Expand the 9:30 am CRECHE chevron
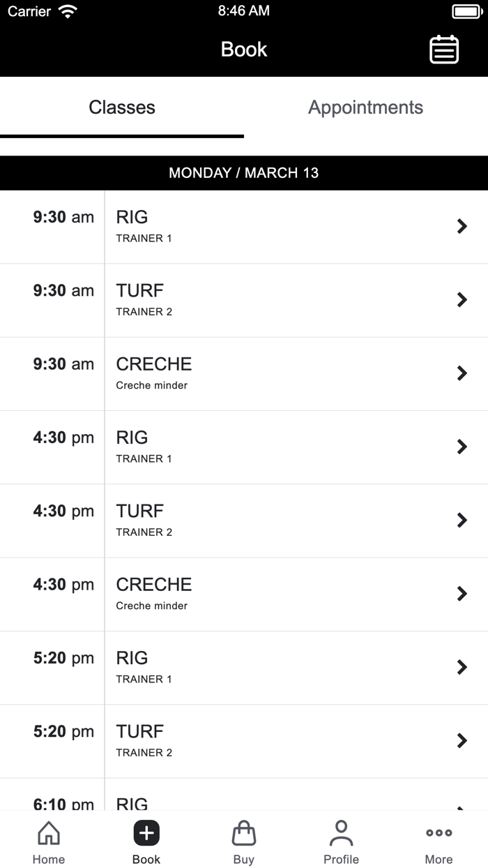Viewport: 488px width, 868px height. pos(462,373)
